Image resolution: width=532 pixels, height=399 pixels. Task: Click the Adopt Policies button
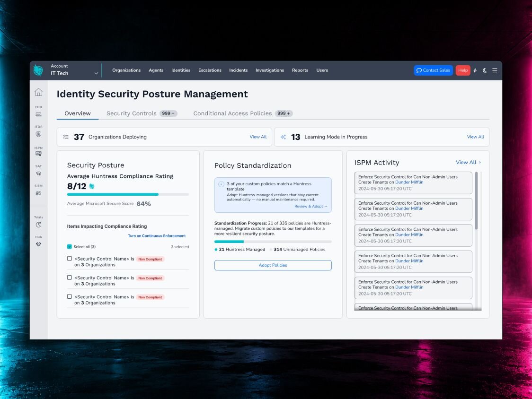click(x=273, y=265)
